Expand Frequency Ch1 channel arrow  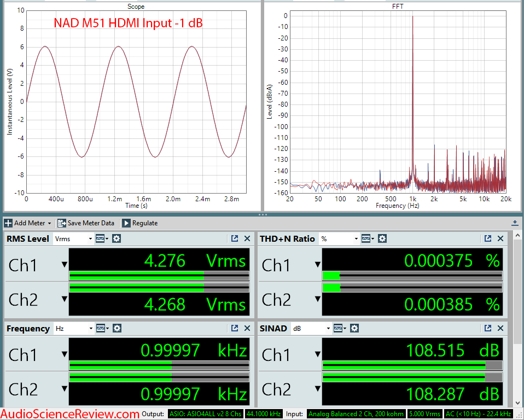click(65, 354)
